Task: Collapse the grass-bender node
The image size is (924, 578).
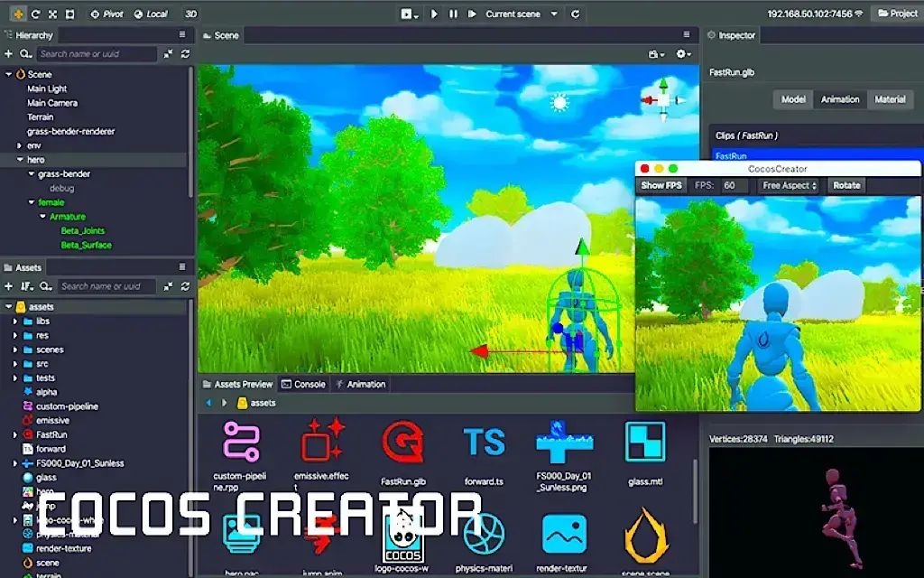Action: tap(32, 174)
